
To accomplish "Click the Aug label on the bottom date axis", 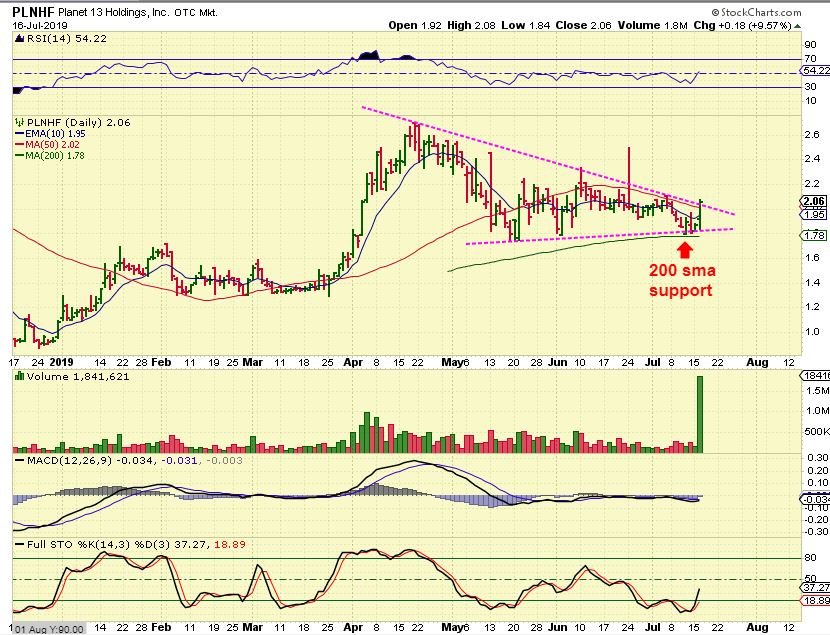I will click(757, 628).
